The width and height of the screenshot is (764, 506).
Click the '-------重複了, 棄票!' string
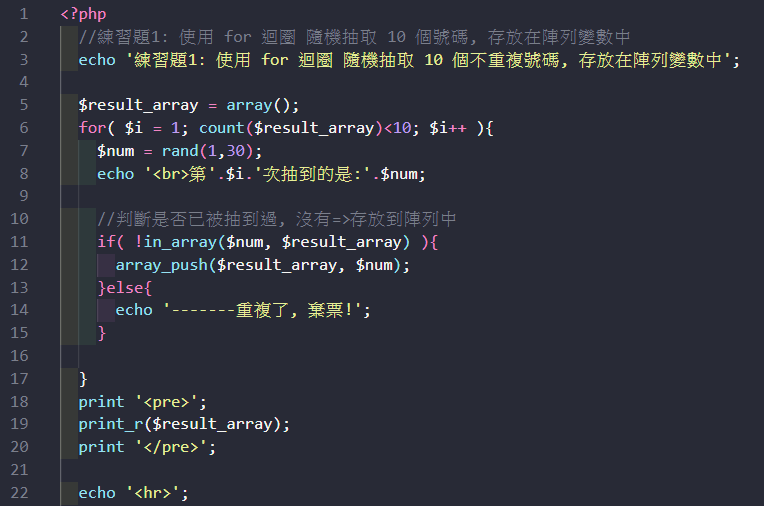(x=267, y=310)
